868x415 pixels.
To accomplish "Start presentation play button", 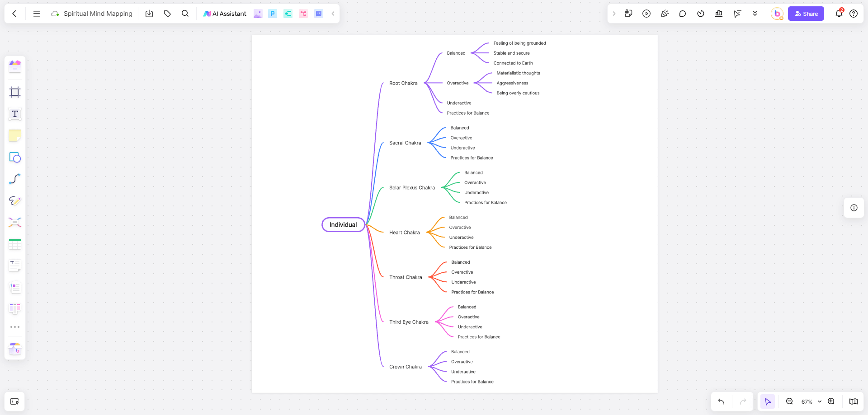I will coord(646,14).
